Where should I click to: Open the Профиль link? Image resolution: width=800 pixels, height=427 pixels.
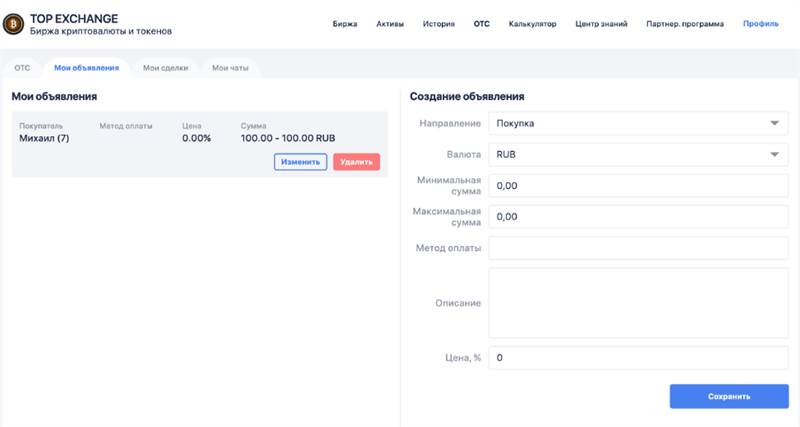tap(760, 23)
